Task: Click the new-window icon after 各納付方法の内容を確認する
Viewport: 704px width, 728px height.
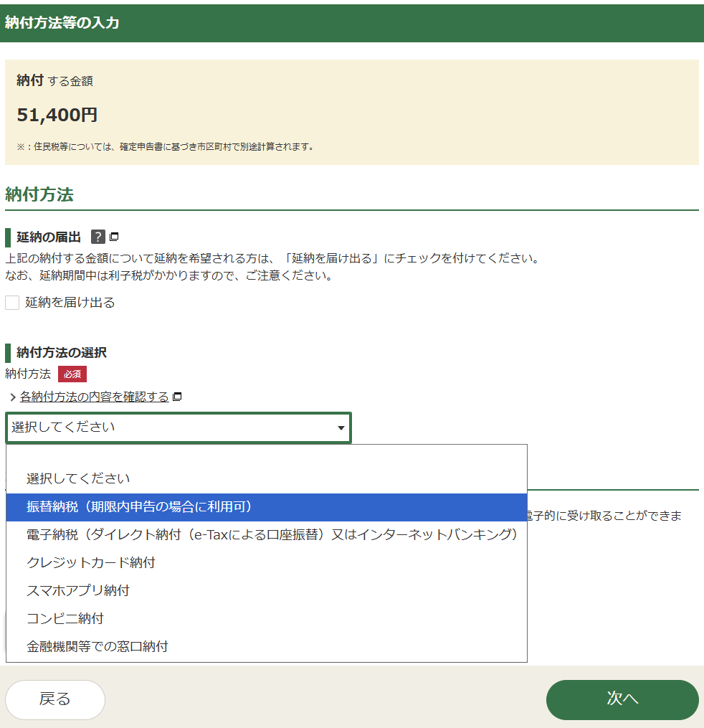Action: [x=178, y=397]
